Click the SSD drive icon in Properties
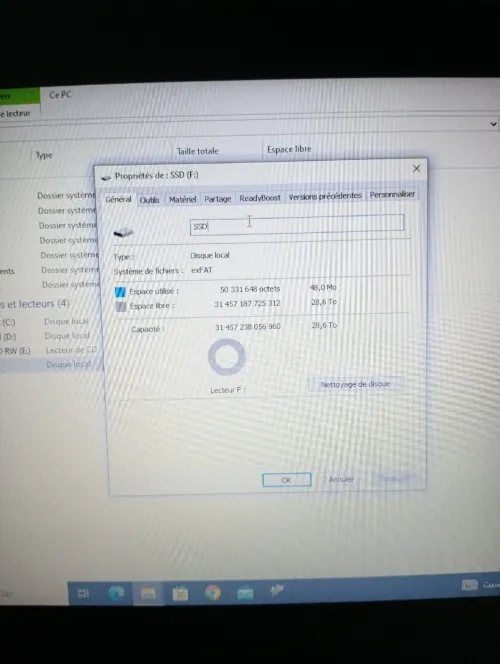Viewport: 500px width, 664px height. pos(124,232)
